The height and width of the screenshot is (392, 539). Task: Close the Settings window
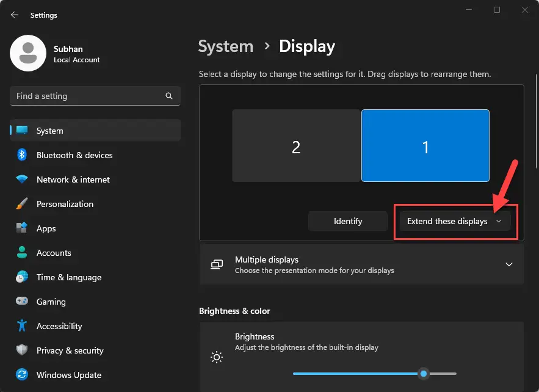click(x=524, y=10)
